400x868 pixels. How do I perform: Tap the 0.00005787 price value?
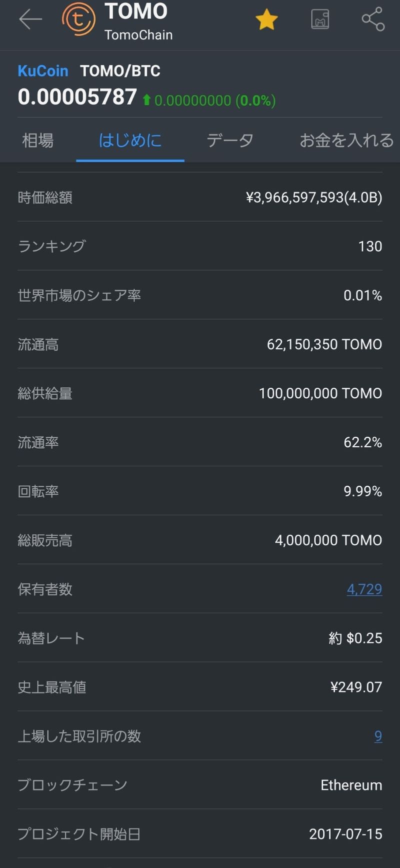click(77, 97)
